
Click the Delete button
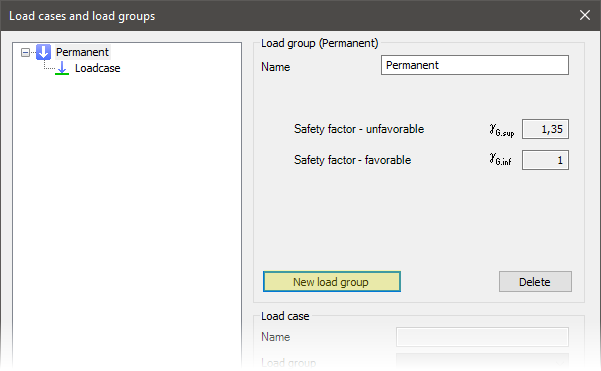coord(535,282)
